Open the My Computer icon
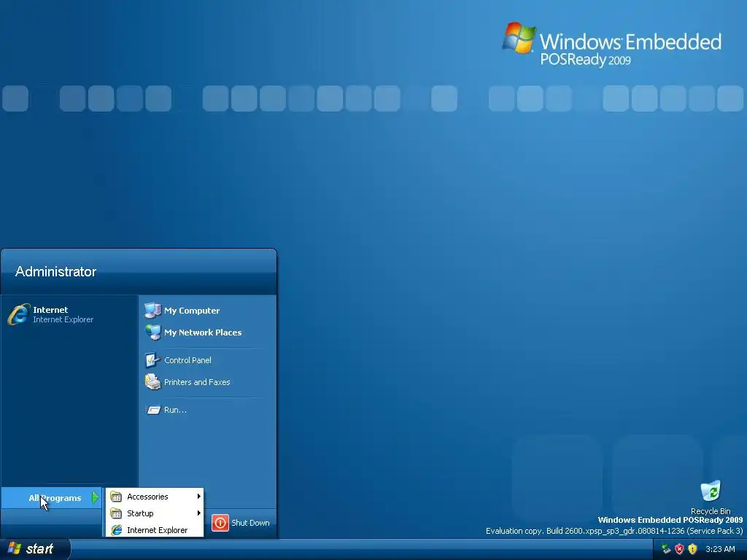Screen dimensions: 747x560 click(153, 311)
